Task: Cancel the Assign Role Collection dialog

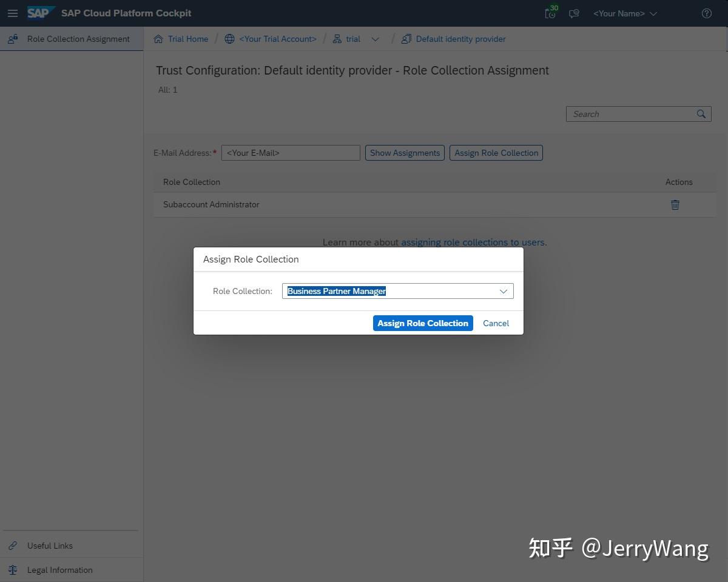Action: point(496,323)
